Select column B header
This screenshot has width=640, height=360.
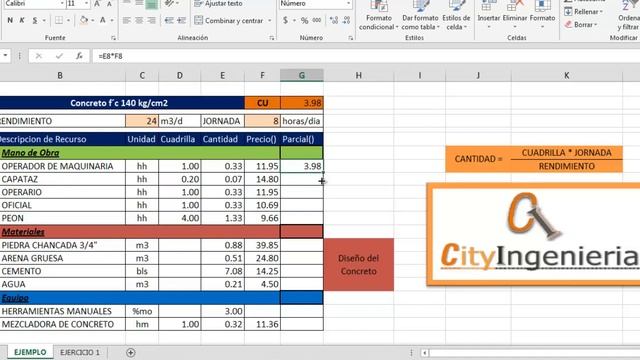click(x=60, y=75)
